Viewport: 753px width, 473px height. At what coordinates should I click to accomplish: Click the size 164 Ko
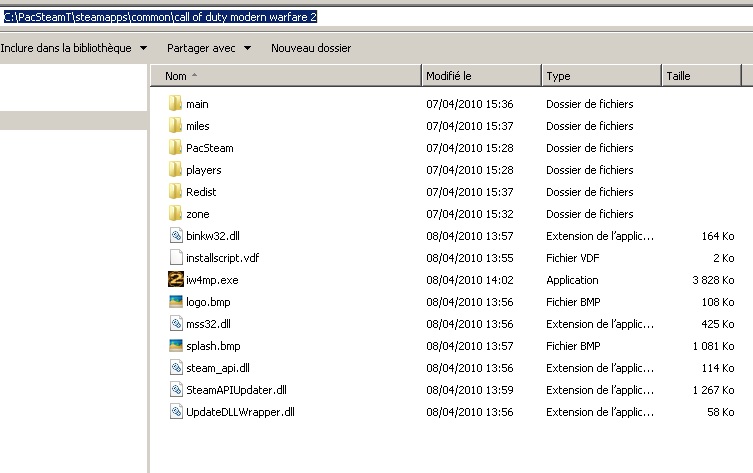pos(718,236)
